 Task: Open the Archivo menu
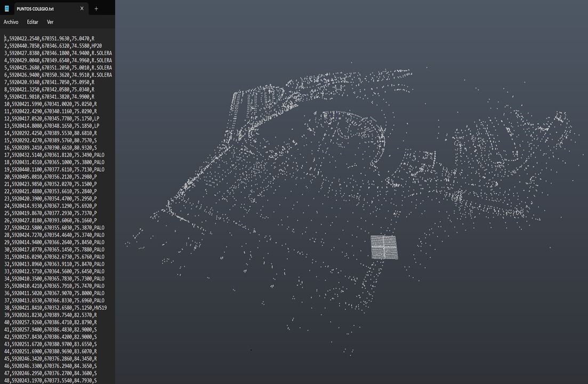pyautogui.click(x=11, y=22)
